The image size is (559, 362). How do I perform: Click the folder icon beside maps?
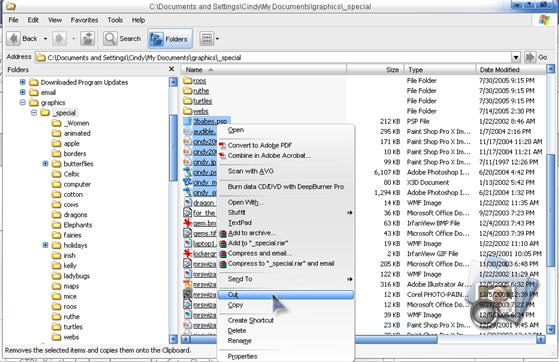pos(56,286)
